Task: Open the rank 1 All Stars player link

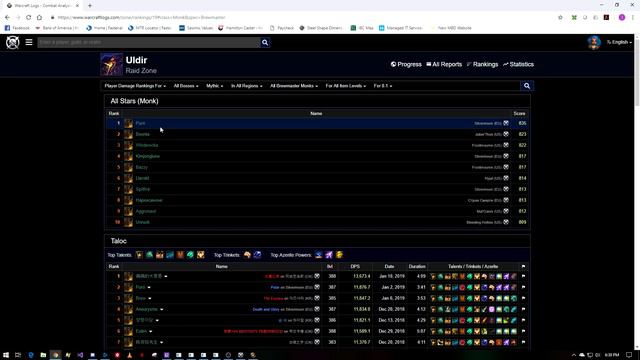Action: click(140, 123)
